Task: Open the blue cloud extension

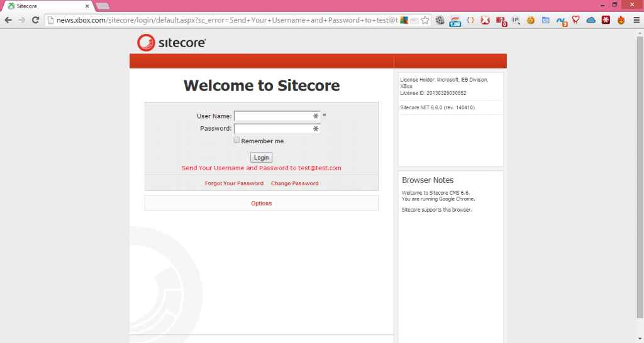Action: click(591, 20)
